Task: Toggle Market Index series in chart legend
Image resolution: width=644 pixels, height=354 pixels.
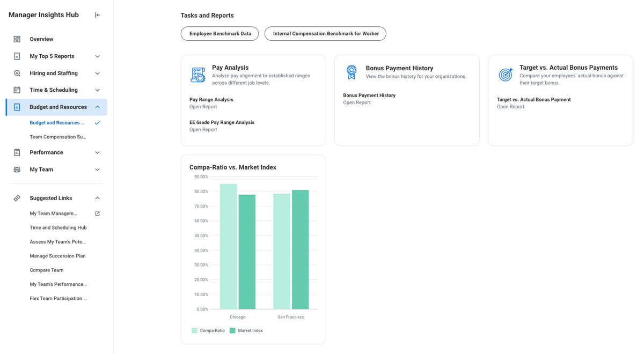Action: pyautogui.click(x=246, y=330)
